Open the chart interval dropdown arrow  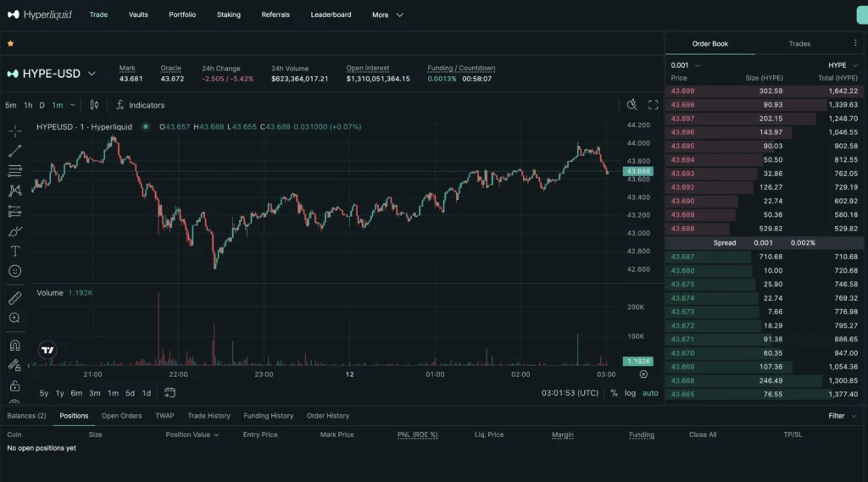pos(73,105)
